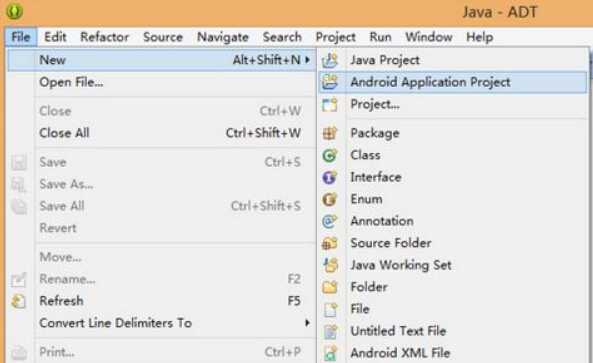Expand the New submenu arrow
Screen dimensions: 593x363
pos(308,60)
